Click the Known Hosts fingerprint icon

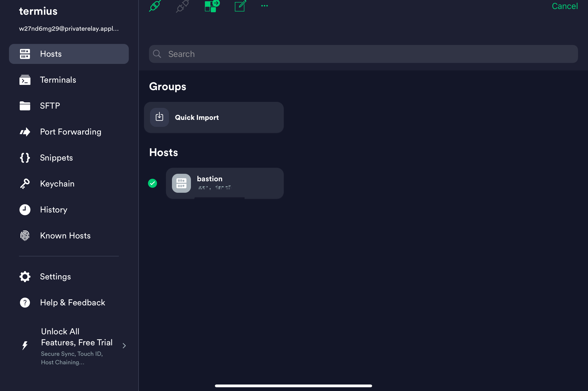point(25,235)
